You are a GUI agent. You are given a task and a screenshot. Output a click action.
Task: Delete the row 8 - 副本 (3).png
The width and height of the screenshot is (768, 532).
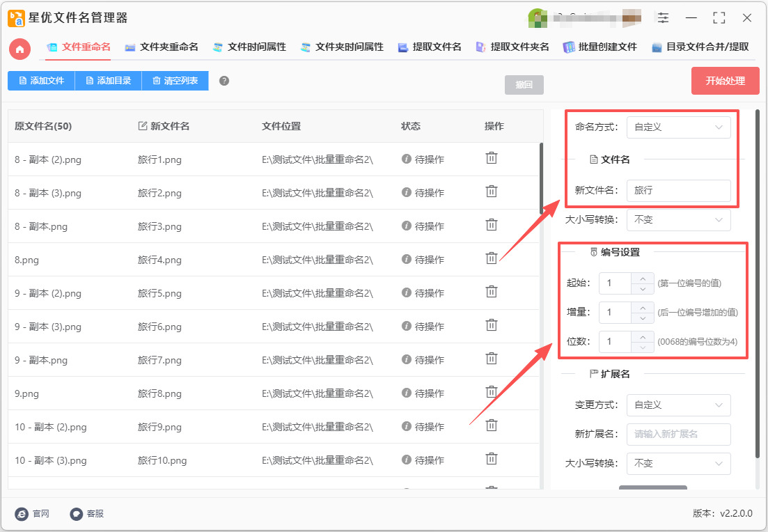pyautogui.click(x=492, y=191)
